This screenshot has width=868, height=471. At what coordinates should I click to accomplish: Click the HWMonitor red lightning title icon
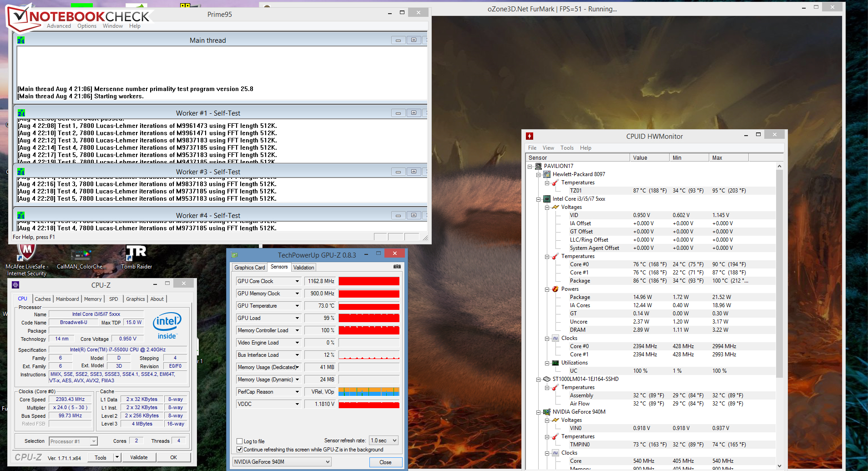click(530, 136)
